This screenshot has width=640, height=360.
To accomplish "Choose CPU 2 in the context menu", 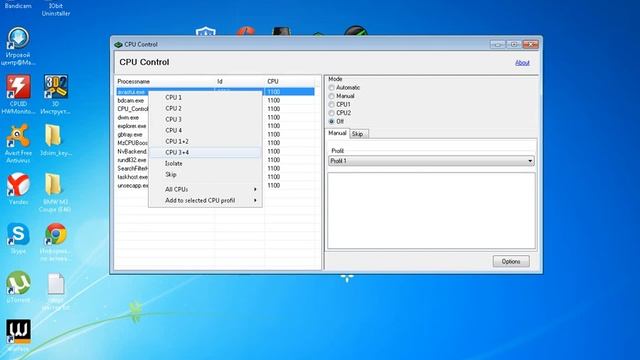I will [x=205, y=109].
